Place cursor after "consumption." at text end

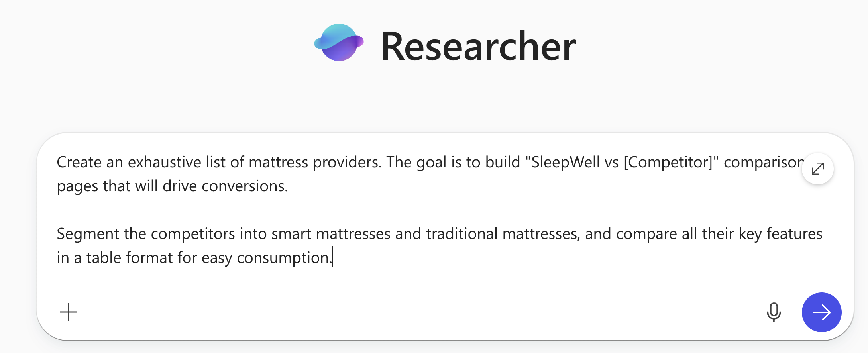coord(332,258)
